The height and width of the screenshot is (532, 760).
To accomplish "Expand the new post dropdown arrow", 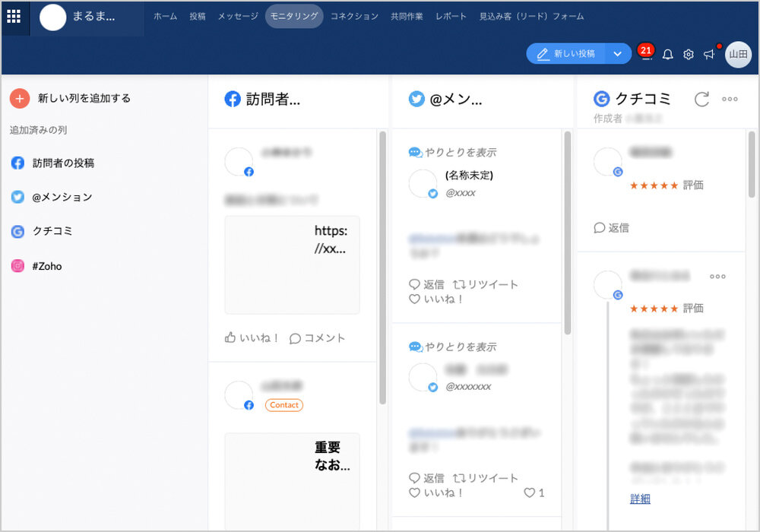I will 617,54.
